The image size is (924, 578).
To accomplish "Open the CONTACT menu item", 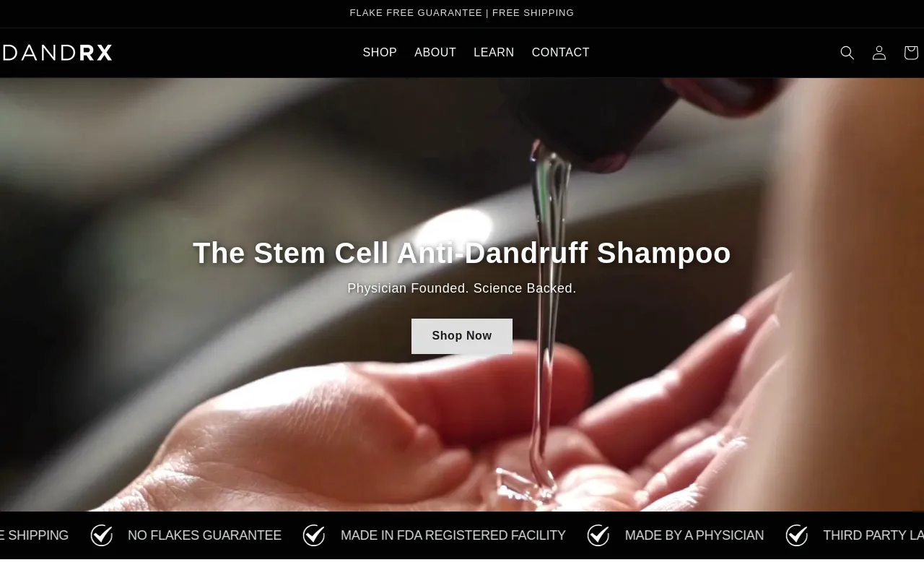I will click(561, 53).
